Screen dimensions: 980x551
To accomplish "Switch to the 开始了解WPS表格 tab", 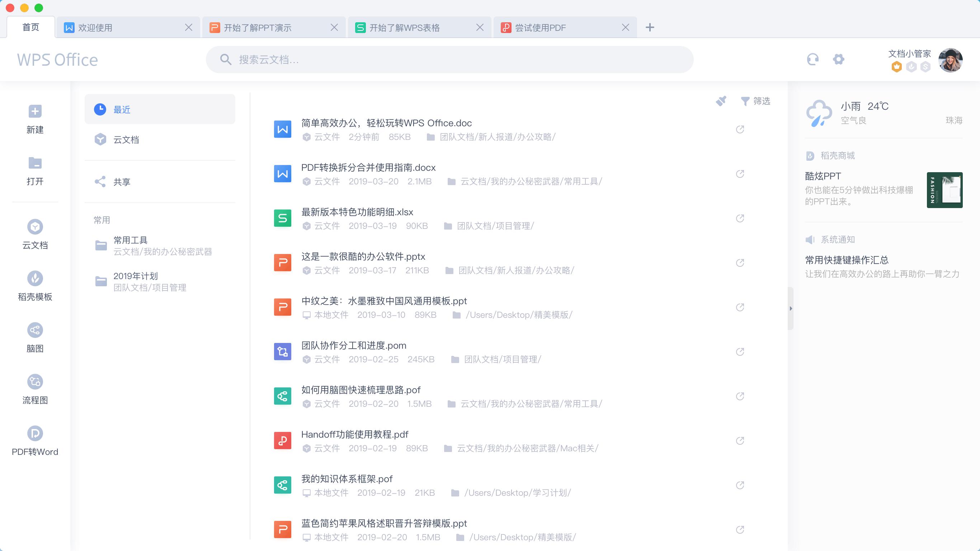I will point(404,27).
